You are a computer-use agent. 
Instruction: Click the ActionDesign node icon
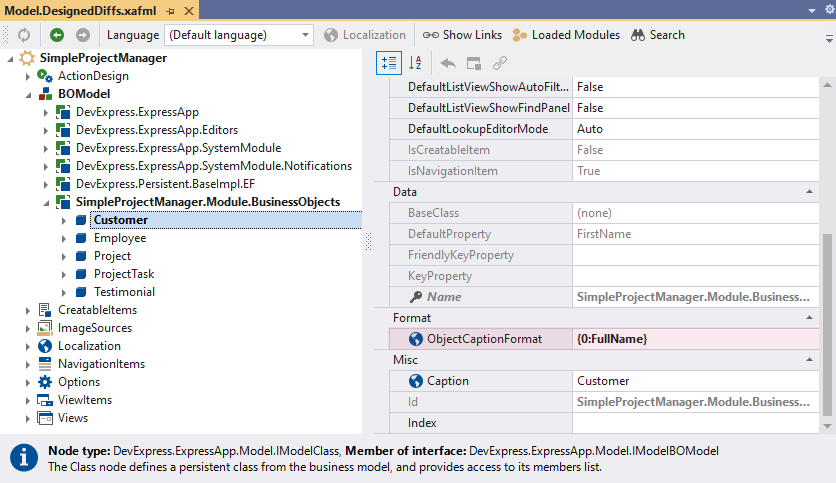point(45,76)
